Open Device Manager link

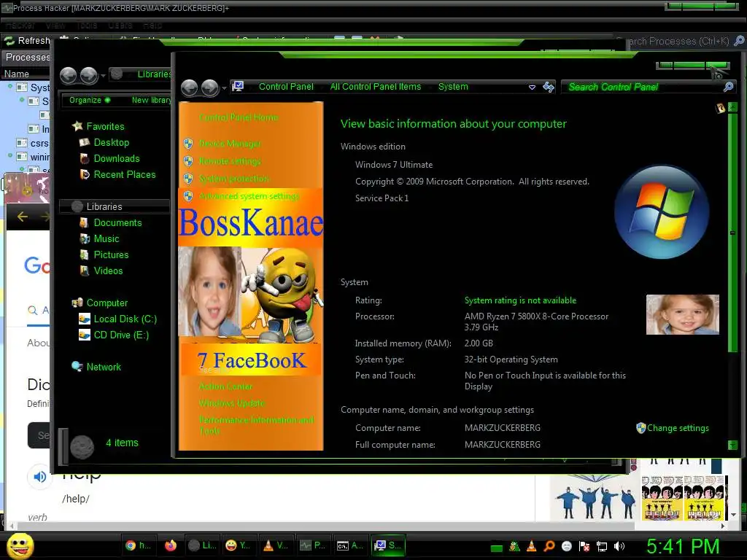click(x=230, y=144)
